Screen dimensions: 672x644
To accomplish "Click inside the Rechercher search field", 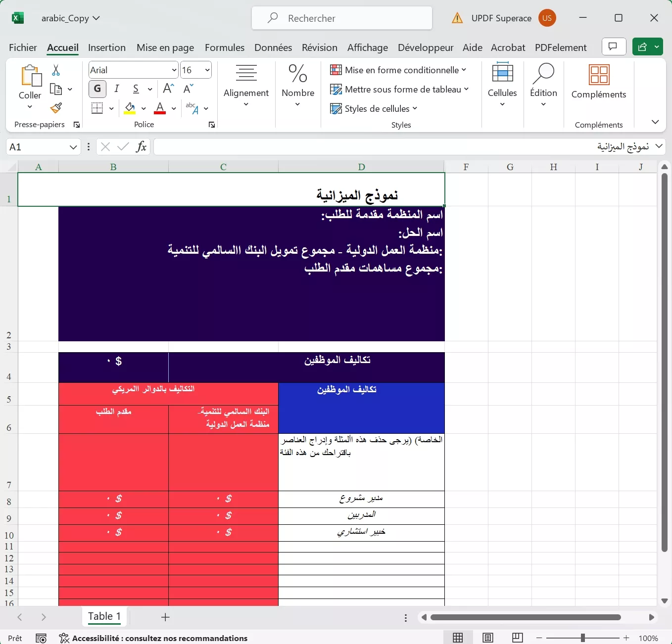I will 341,18.
